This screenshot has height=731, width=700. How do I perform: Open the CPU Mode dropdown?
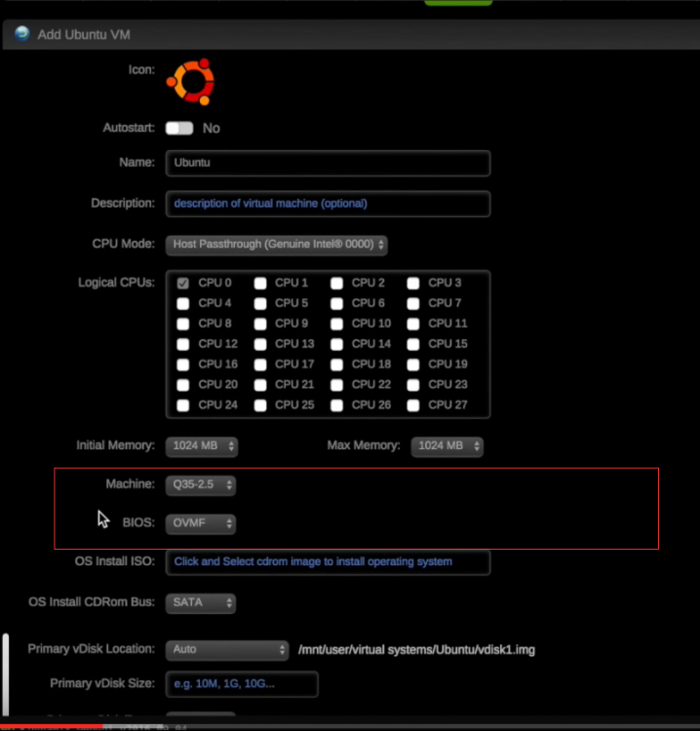click(277, 245)
